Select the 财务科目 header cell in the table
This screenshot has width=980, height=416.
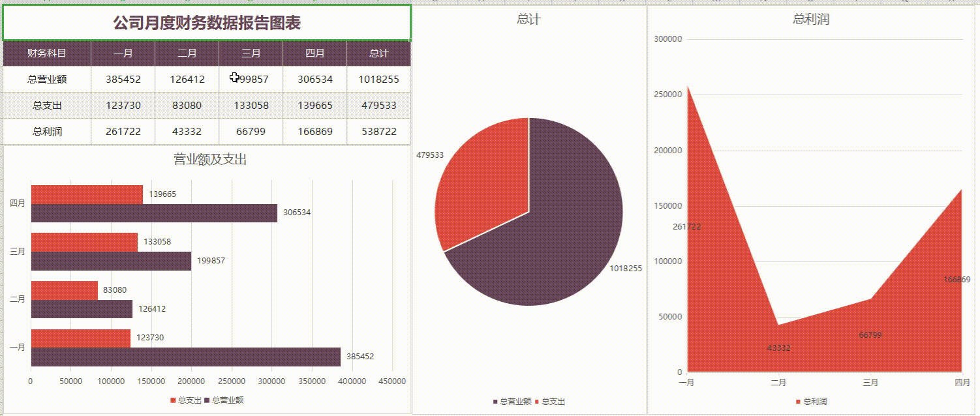[46, 53]
